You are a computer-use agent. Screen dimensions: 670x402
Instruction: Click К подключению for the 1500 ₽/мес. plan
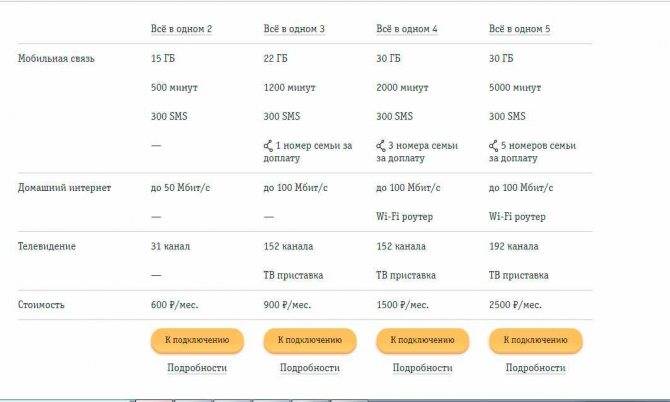423,340
